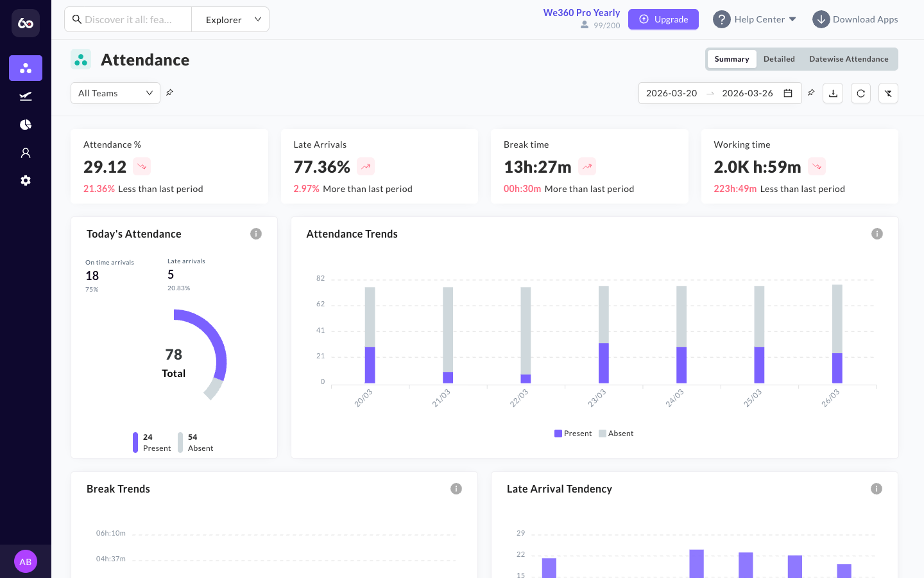Open the Attendance module sidebar icon
The width and height of the screenshot is (924, 578).
(x=26, y=68)
